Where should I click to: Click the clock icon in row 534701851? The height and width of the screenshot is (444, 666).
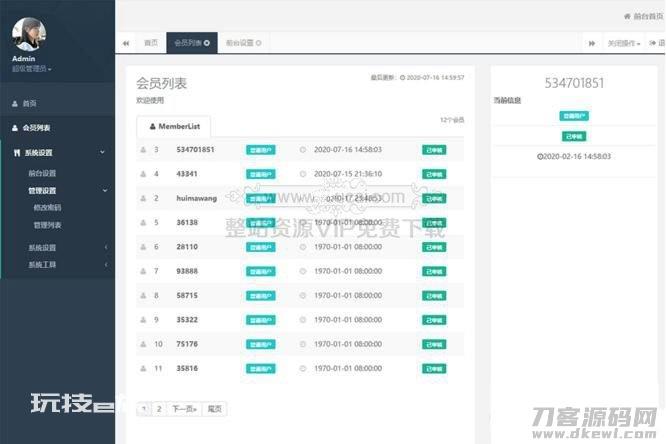(x=303, y=150)
